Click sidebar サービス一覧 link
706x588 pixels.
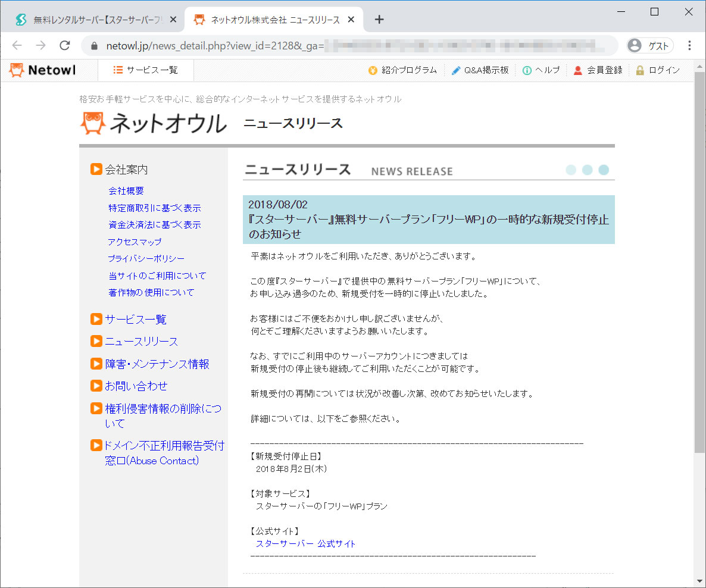[136, 319]
